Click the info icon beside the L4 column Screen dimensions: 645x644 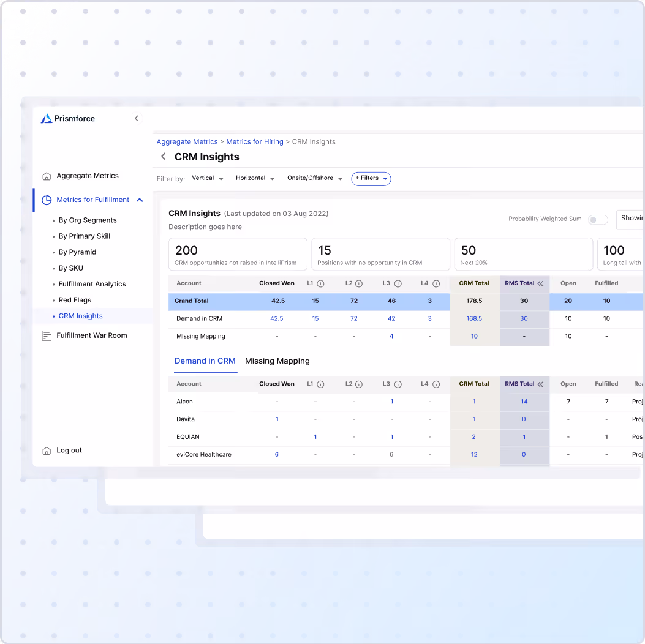tap(437, 283)
